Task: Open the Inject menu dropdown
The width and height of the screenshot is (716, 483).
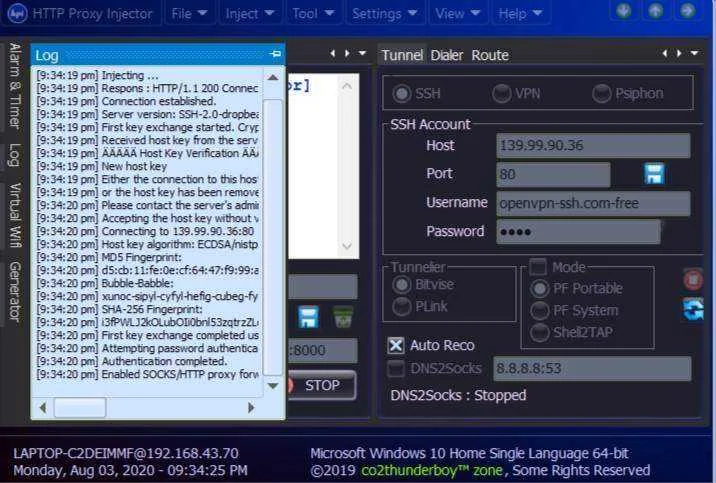Action: tap(250, 14)
